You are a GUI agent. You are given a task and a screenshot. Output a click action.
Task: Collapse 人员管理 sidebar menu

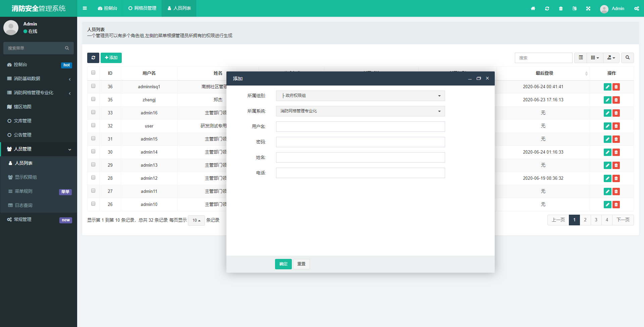[x=39, y=149]
